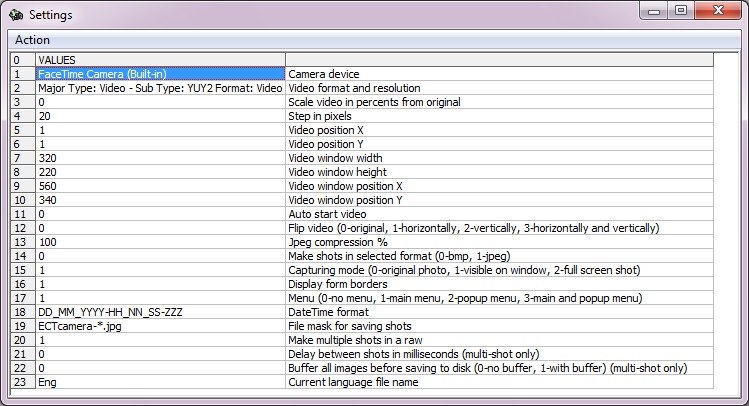This screenshot has width=749, height=406.
Task: Click Make shots in selected format row
Action: 499,256
